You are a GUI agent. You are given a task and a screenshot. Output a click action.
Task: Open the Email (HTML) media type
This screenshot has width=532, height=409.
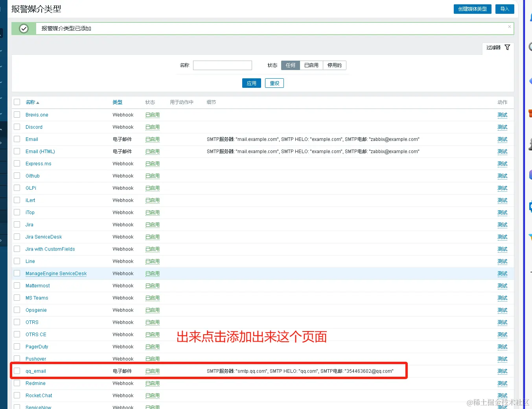(x=40, y=152)
